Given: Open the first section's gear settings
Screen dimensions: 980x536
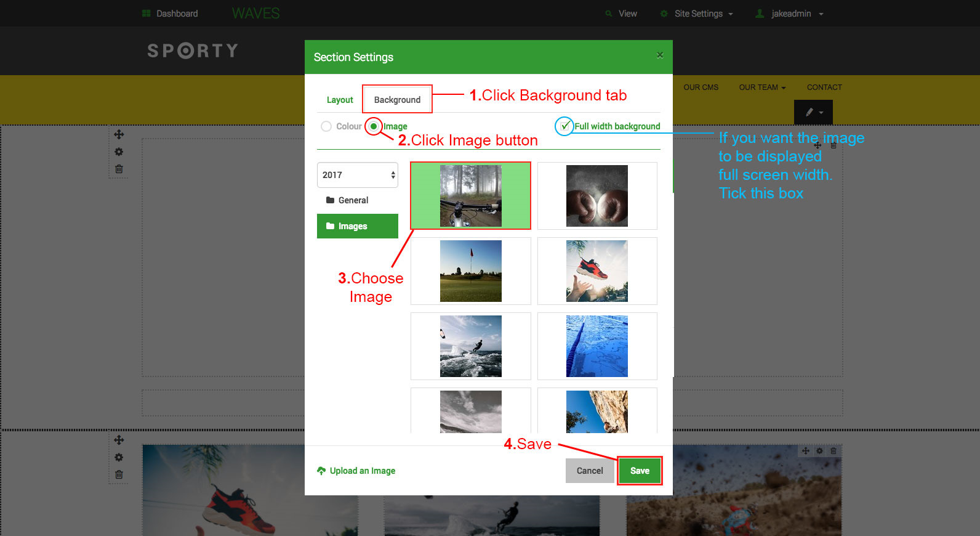Looking at the screenshot, I should point(119,152).
